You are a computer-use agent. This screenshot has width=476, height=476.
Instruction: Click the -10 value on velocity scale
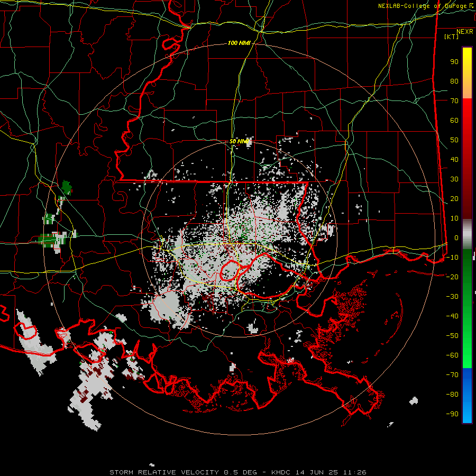tap(452, 258)
